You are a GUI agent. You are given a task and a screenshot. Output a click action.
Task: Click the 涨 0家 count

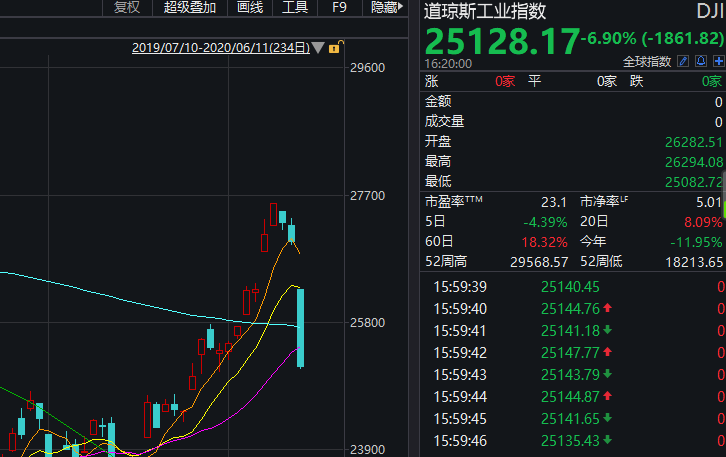tap(505, 81)
